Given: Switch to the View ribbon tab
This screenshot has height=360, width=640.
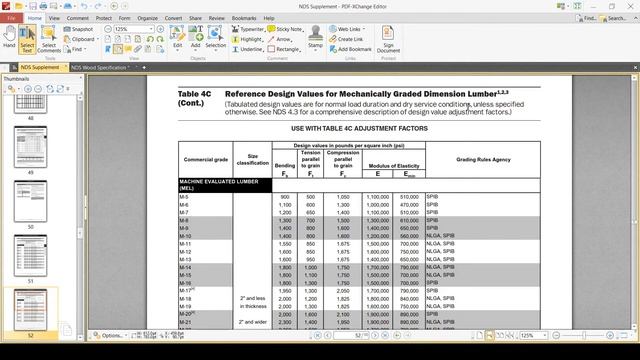Looking at the screenshot, I should [54, 18].
